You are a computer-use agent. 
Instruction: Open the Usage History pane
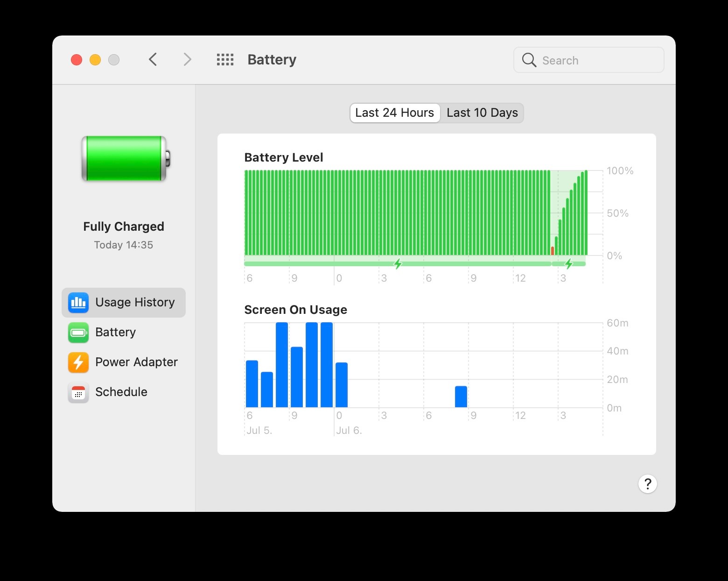124,302
